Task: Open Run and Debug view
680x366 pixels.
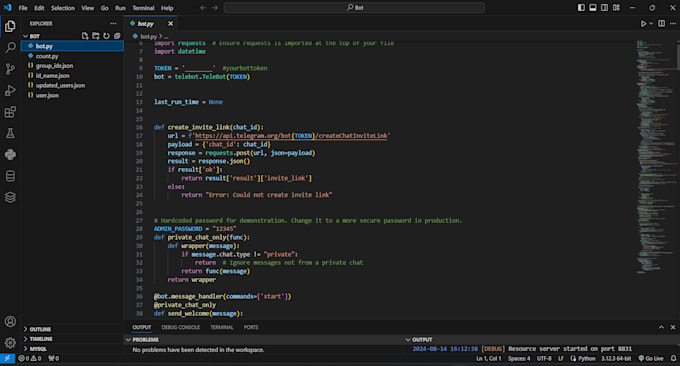Action: [10, 90]
